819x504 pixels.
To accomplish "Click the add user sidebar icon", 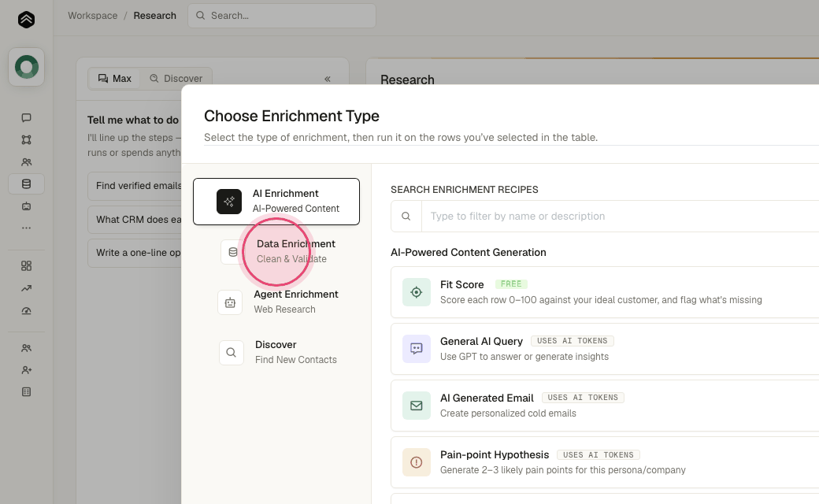I will pyautogui.click(x=26, y=370).
